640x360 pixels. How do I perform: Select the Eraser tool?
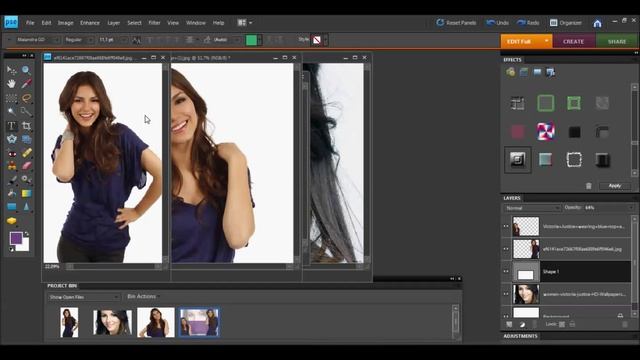[x=26, y=166]
